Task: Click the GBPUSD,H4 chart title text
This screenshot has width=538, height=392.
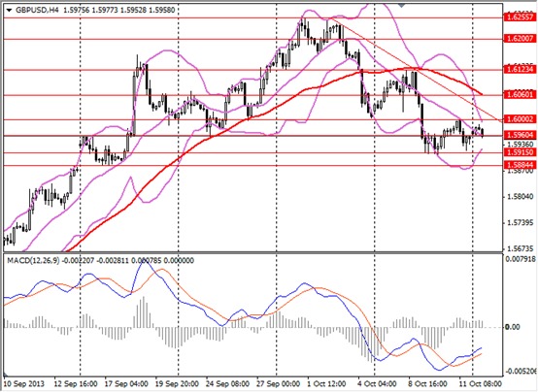Action: tap(38, 11)
